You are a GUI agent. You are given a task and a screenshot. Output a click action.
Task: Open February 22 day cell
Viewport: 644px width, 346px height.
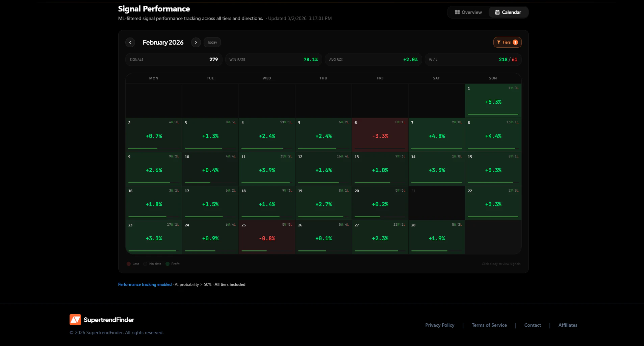coord(493,203)
